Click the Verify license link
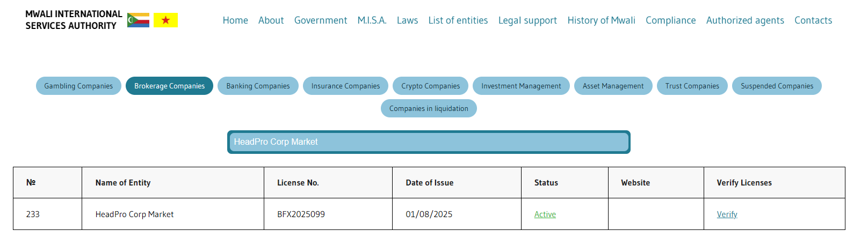This screenshot has height=245, width=868. [x=727, y=214]
